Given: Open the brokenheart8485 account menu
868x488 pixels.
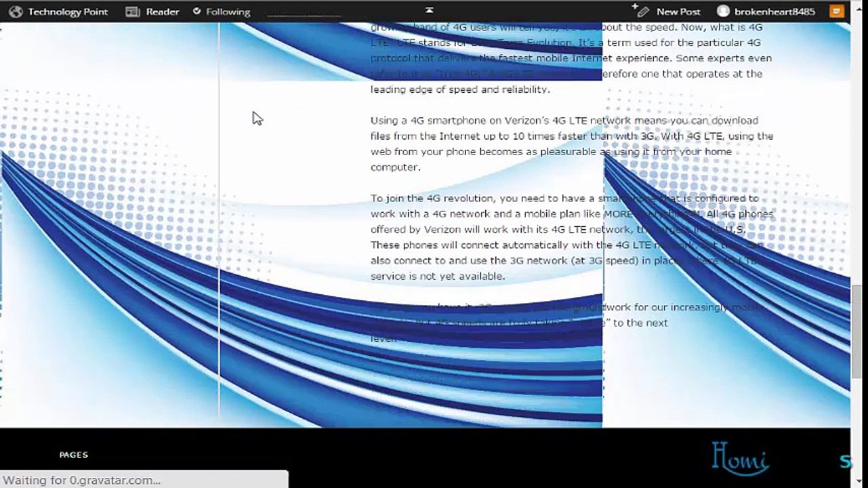Looking at the screenshot, I should 774,12.
